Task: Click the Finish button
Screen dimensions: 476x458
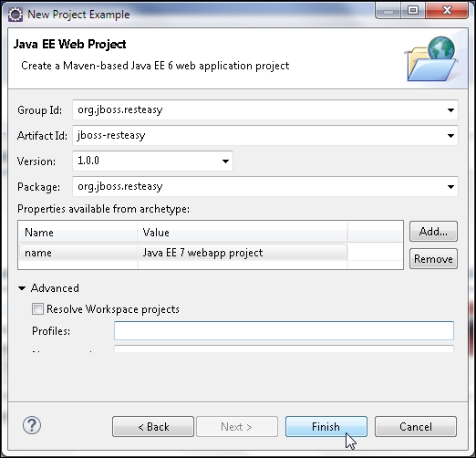Action: 326,427
